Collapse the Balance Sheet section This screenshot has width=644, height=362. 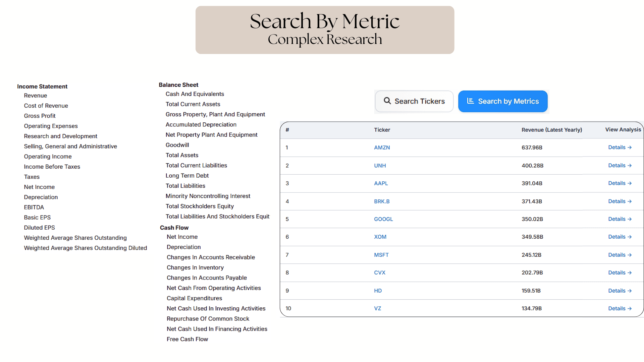[178, 85]
